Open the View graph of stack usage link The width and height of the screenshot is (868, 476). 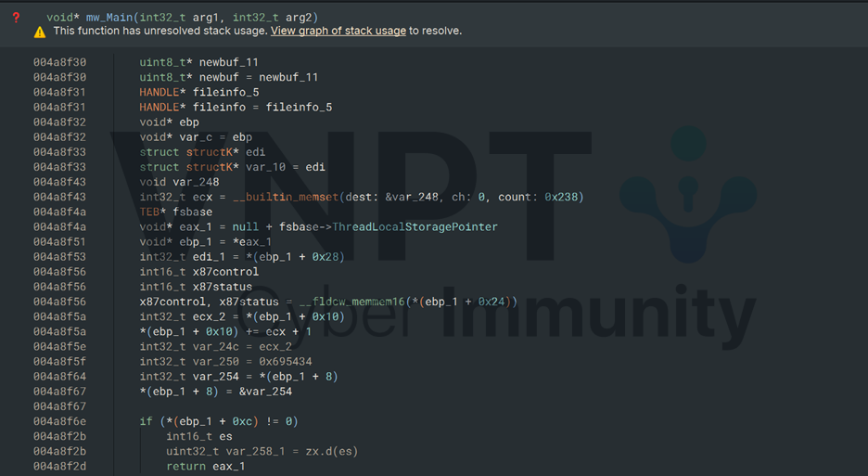(338, 31)
